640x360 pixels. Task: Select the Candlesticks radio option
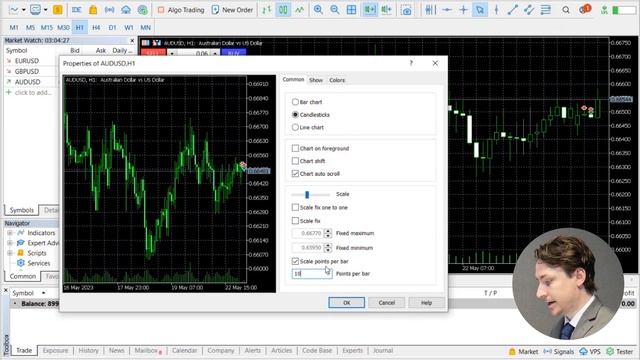pos(295,115)
